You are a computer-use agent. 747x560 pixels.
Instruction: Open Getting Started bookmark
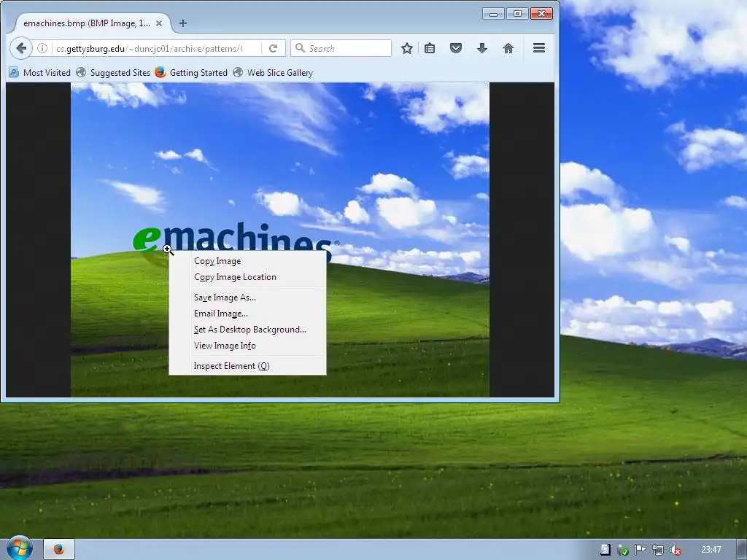click(x=191, y=72)
